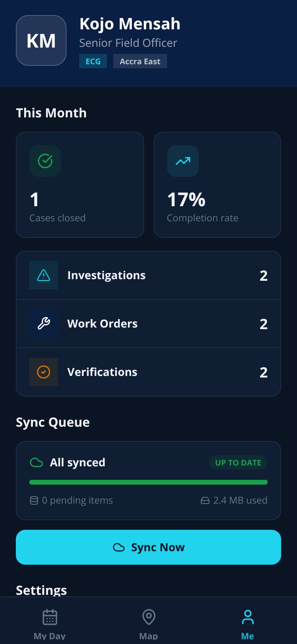
Task: Click the orange Verifications check icon
Action: pos(44,372)
